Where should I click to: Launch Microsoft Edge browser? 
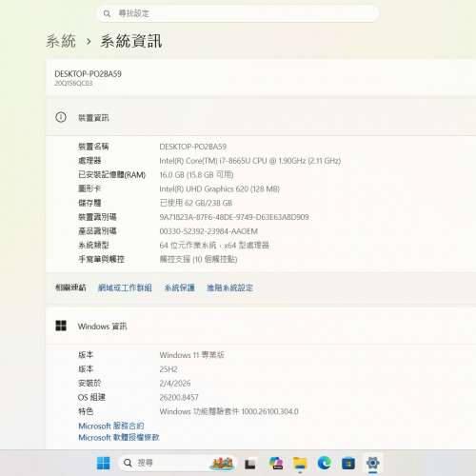(x=324, y=464)
